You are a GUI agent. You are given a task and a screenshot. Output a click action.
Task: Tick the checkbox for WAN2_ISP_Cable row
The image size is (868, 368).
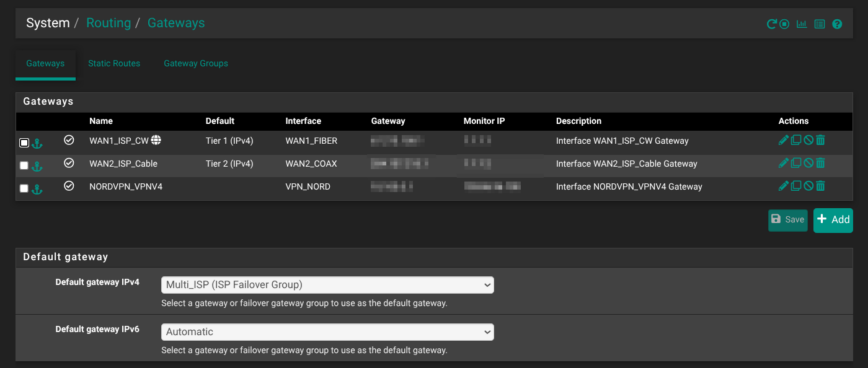(x=24, y=165)
